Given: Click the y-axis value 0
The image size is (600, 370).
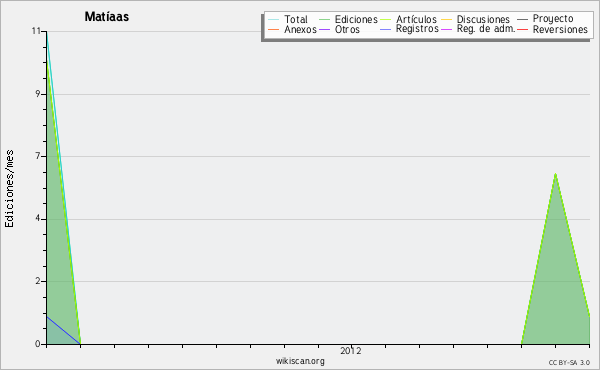Looking at the screenshot, I should (38, 344).
